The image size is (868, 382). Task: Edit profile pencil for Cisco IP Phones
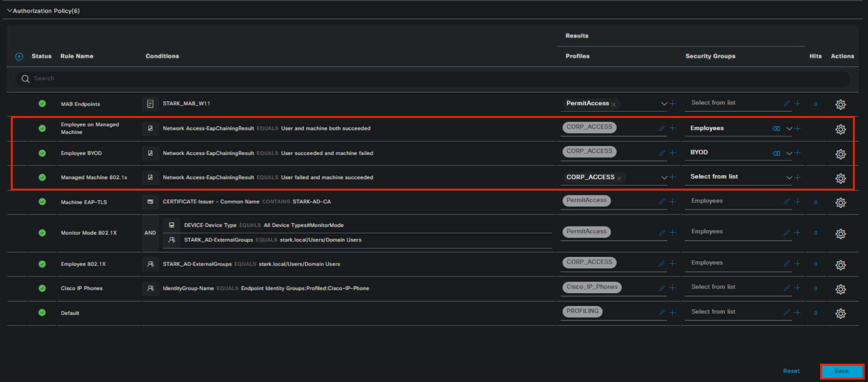pos(662,288)
